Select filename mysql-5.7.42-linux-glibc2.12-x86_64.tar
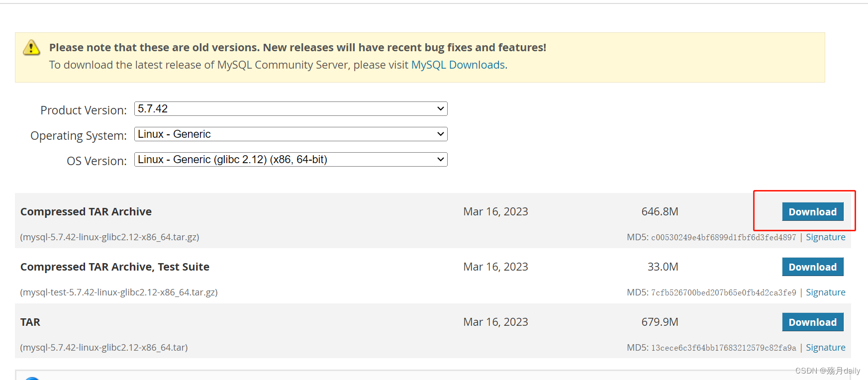Viewport: 868px width, 380px height. tap(104, 348)
